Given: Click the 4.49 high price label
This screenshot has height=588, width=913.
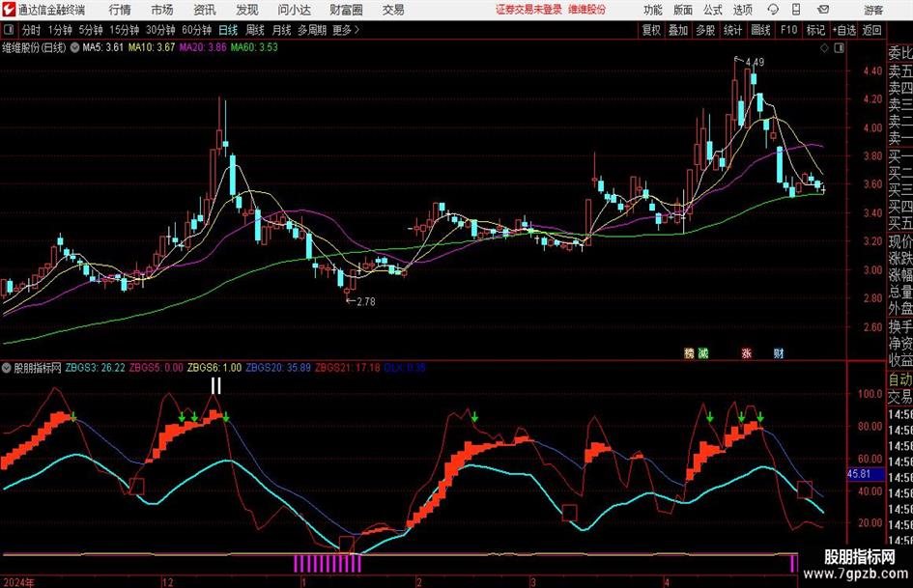Looking at the screenshot, I should [755, 62].
